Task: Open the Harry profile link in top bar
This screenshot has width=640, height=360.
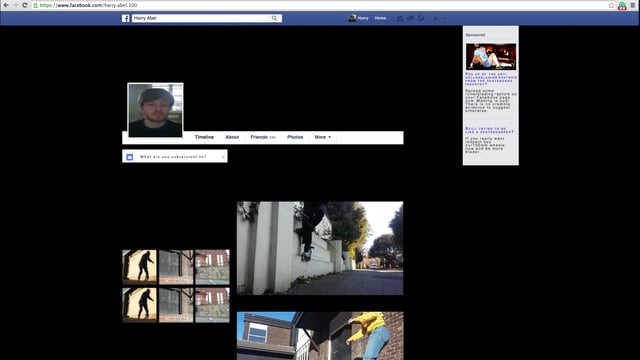Action: [x=363, y=18]
